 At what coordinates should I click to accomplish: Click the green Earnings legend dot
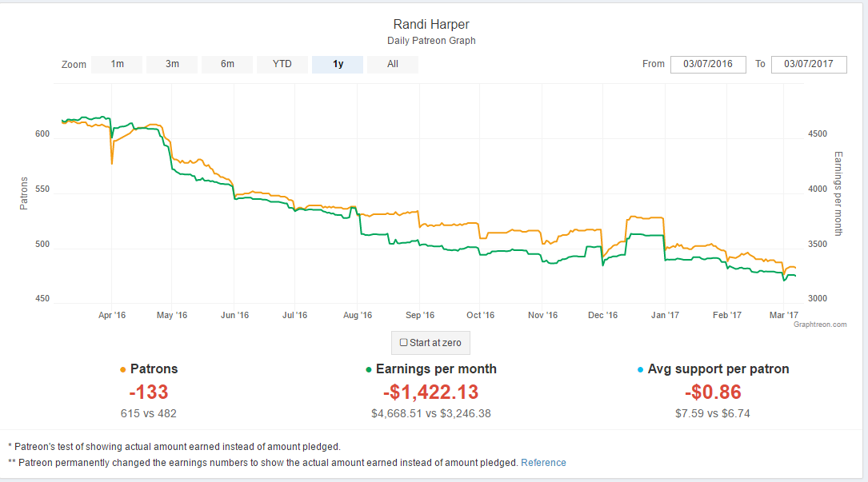click(369, 369)
